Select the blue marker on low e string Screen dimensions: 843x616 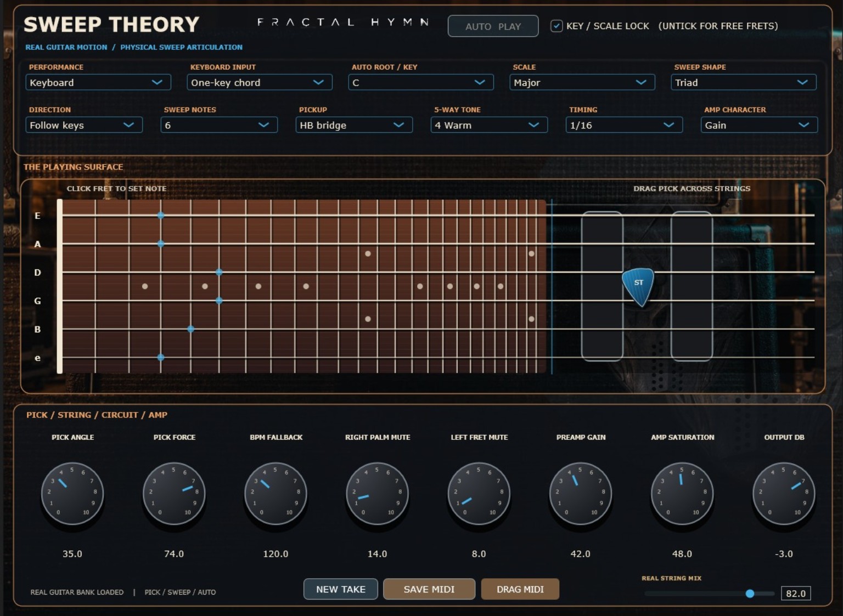click(161, 358)
